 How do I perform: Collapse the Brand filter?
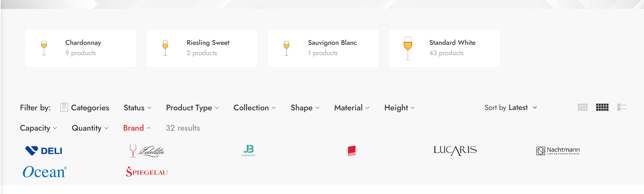[x=137, y=128]
